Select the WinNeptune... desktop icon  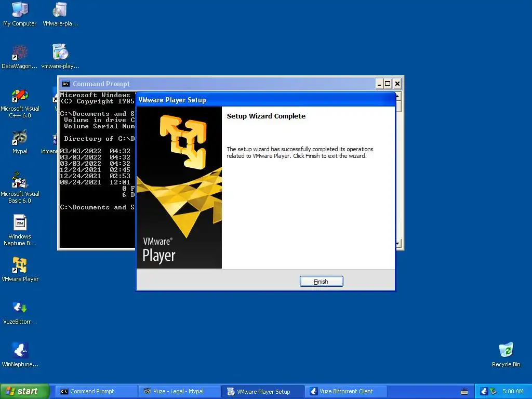point(20,355)
